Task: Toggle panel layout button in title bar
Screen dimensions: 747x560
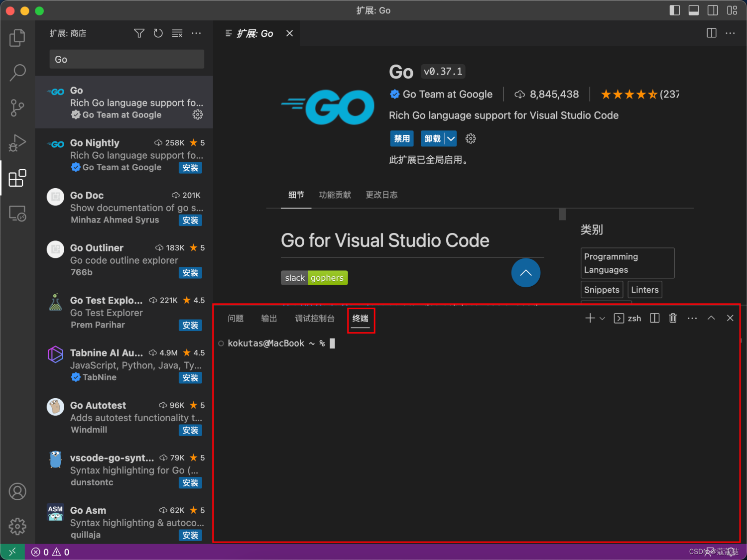Action: [x=694, y=10]
